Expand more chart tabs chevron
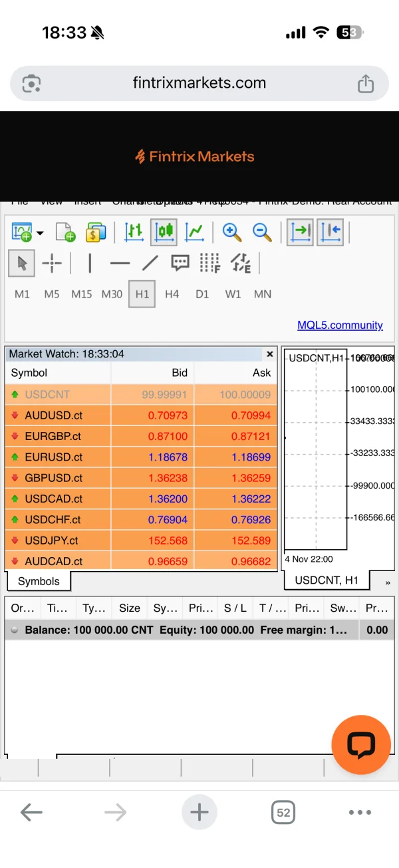 tap(388, 582)
